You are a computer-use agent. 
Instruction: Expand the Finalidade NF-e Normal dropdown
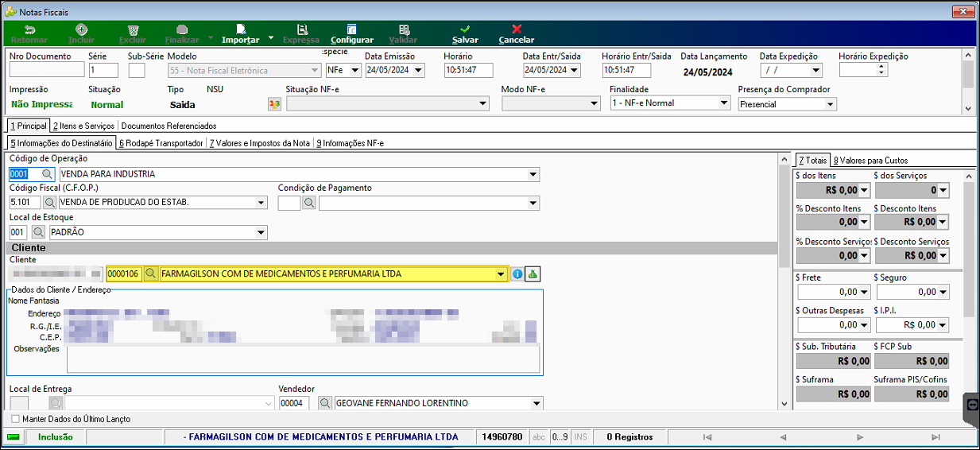tap(723, 103)
